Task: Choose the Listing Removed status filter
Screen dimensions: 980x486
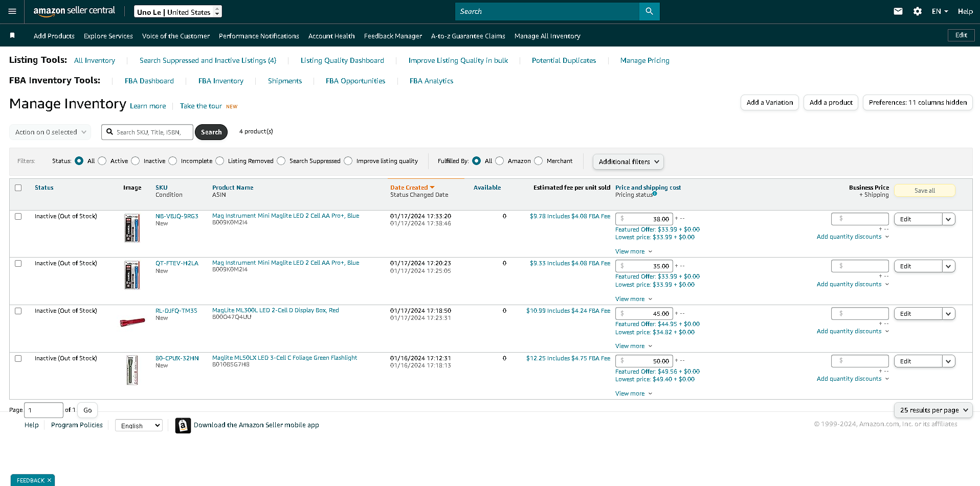Action: tap(220, 161)
